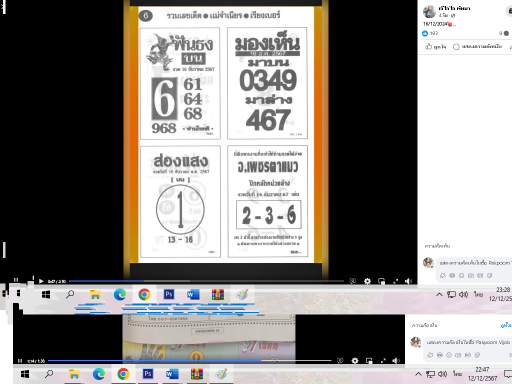Screen dimensions: 512x384
Task: Open Word from the taskbar showing 23:28
Action: (x=193, y=294)
